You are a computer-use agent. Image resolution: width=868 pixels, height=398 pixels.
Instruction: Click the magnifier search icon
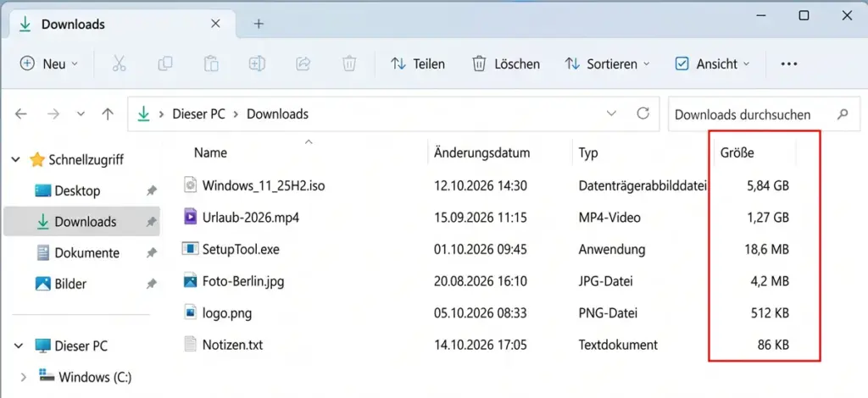pyautogui.click(x=843, y=114)
